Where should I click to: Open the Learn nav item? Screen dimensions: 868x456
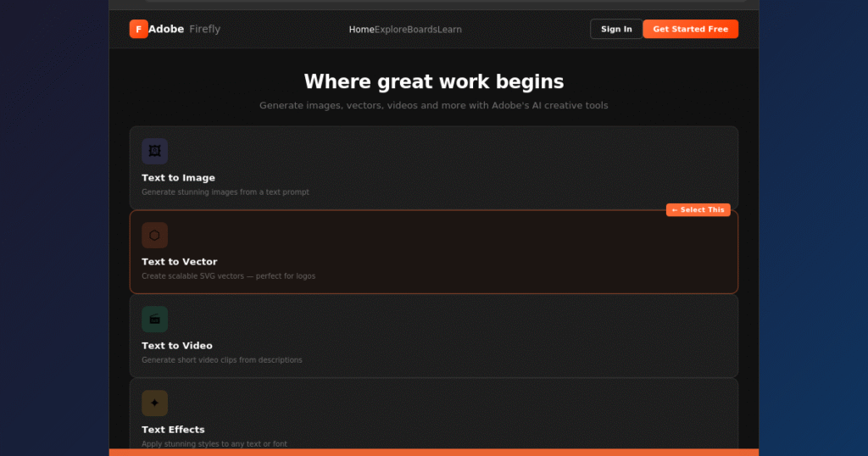pos(449,30)
